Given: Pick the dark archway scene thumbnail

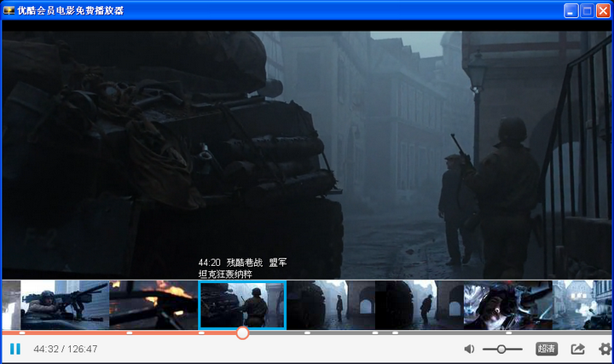Looking at the screenshot, I should tap(420, 305).
